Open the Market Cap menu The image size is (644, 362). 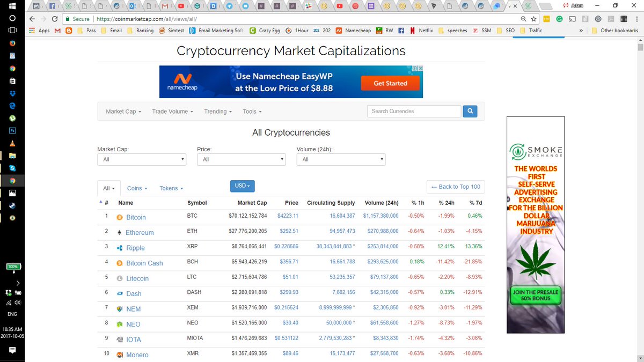pos(123,112)
